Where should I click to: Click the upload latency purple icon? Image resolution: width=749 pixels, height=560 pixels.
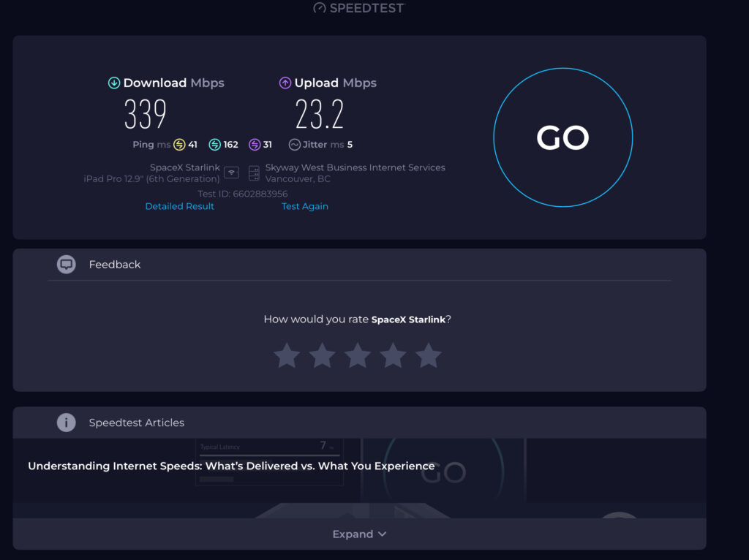click(x=255, y=144)
